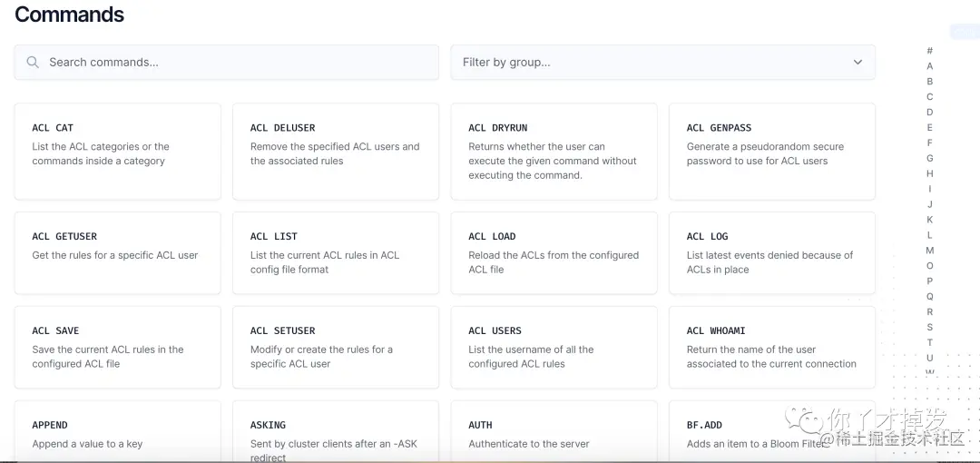Open the BF.ADD command card

coord(772,432)
